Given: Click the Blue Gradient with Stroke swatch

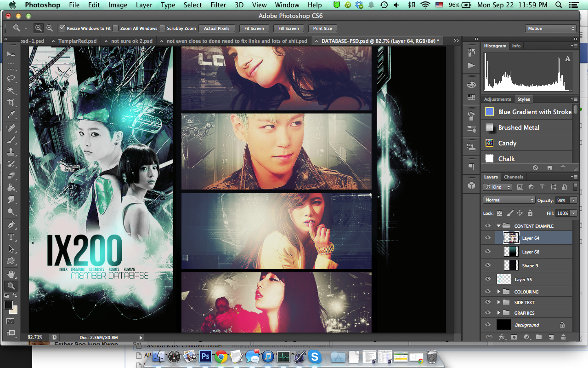Looking at the screenshot, I should click(x=490, y=112).
